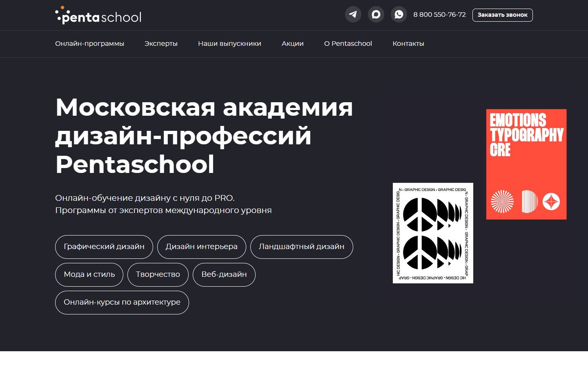Select the "Творчество" category
Screen dimensions: 588x368
click(158, 275)
